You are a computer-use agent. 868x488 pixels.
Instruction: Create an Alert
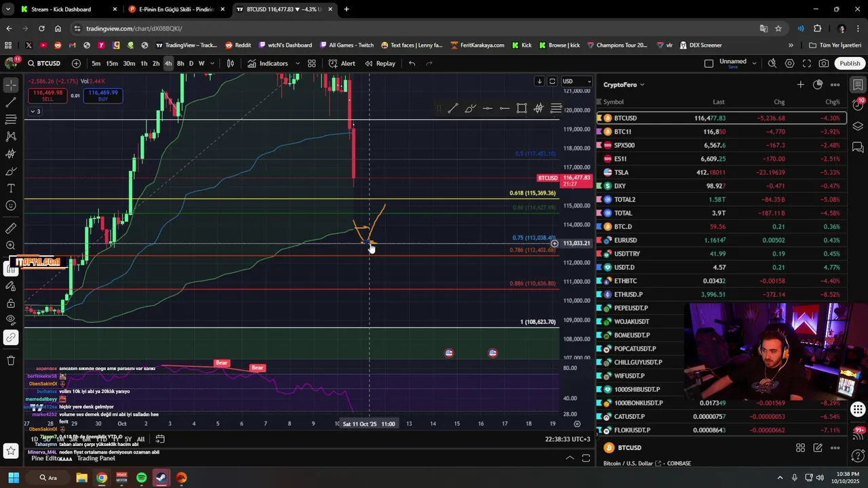pos(342,63)
